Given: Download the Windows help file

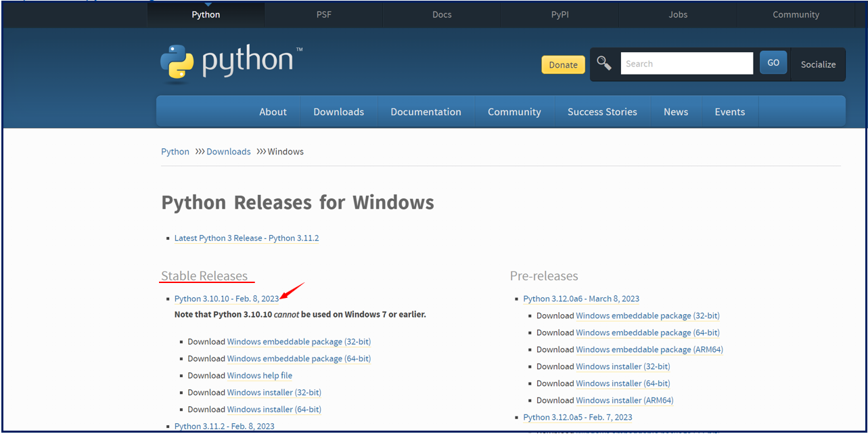Looking at the screenshot, I should tap(260, 376).
